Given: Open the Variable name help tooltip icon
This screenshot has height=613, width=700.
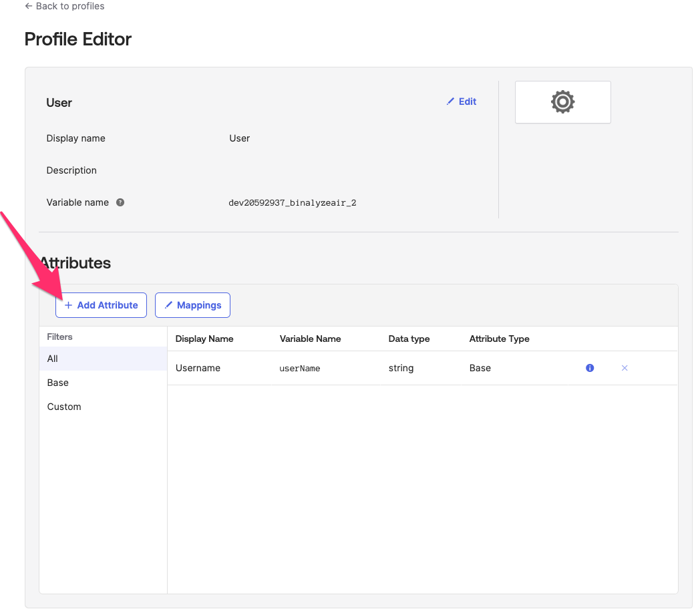Looking at the screenshot, I should [120, 202].
